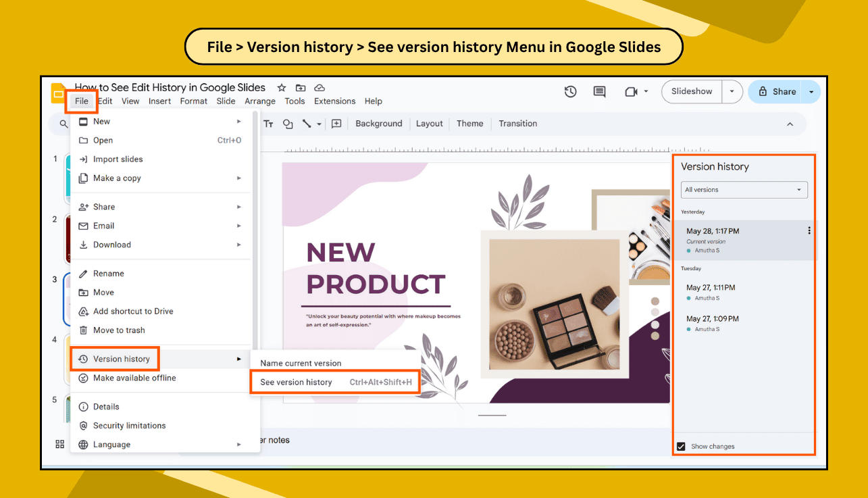Image resolution: width=868 pixels, height=498 pixels.
Task: Expand the Download submenu arrow
Action: click(x=240, y=245)
